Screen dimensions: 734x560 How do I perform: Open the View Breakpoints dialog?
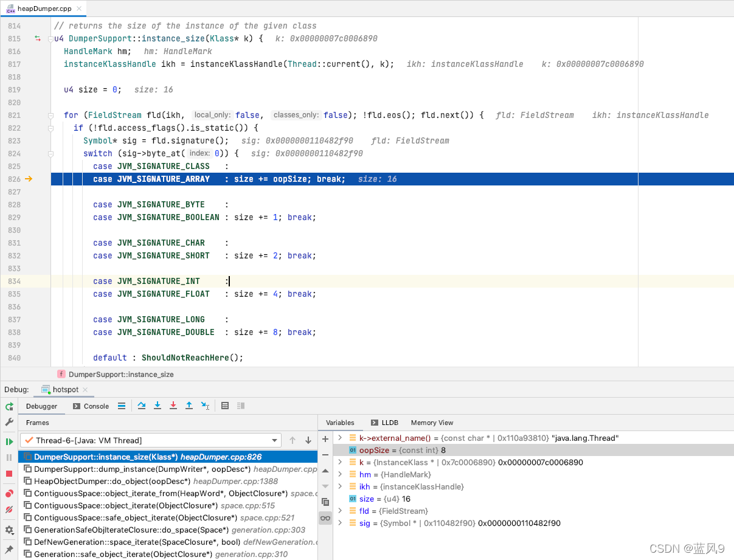[9, 493]
